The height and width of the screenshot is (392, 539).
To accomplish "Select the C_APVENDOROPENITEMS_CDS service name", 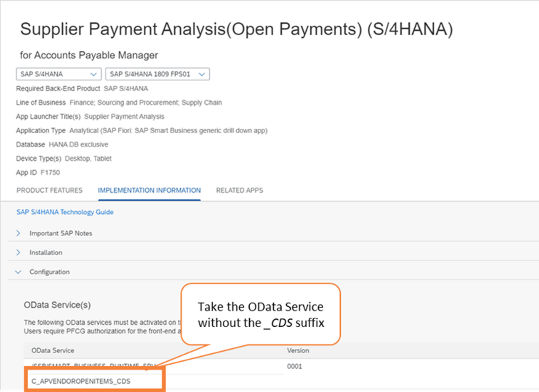I will click(81, 381).
